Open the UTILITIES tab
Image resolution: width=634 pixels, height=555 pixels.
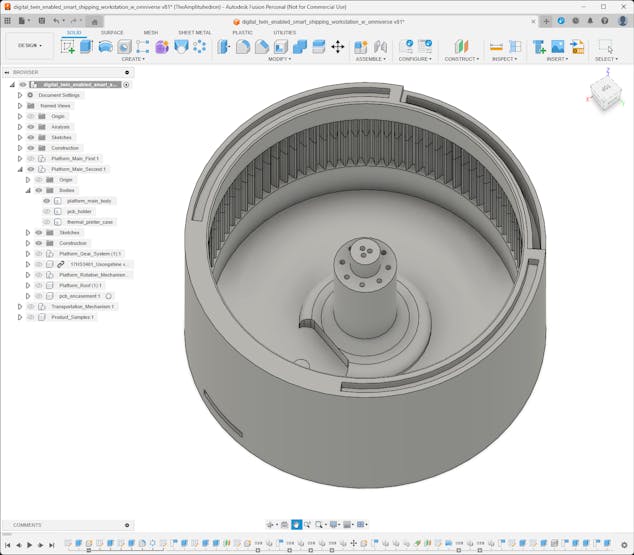point(284,32)
